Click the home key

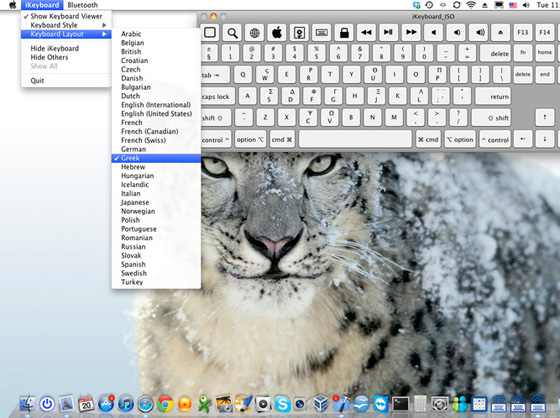(x=545, y=53)
